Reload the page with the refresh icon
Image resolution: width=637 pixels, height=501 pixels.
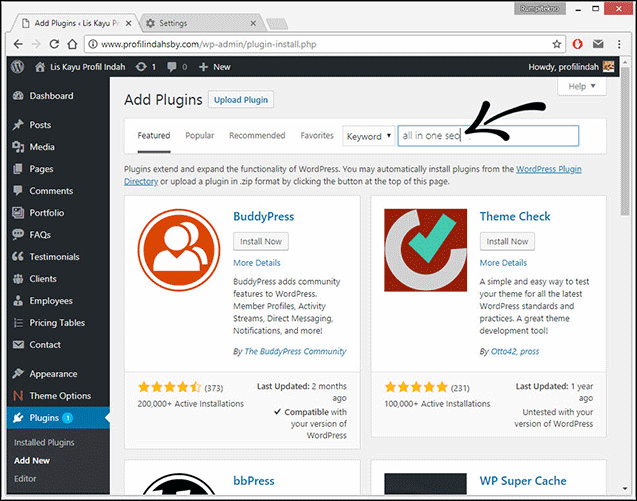[x=54, y=44]
